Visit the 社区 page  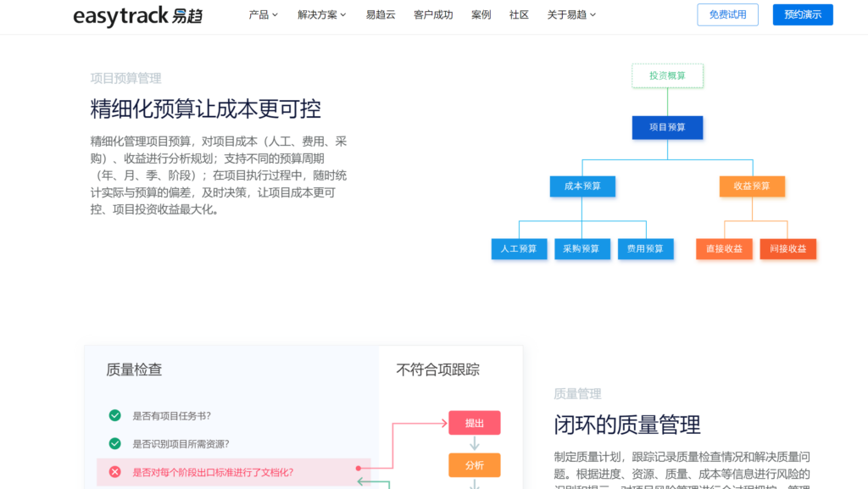pos(519,14)
